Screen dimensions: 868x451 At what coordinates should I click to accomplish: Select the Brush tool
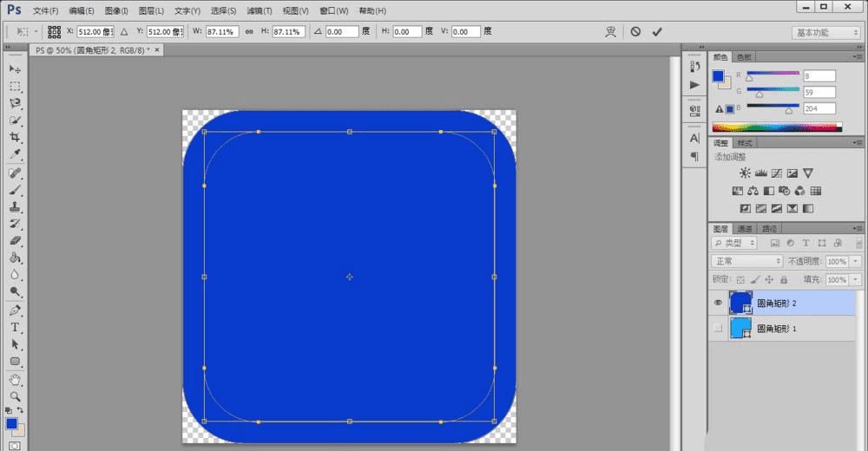(x=15, y=190)
